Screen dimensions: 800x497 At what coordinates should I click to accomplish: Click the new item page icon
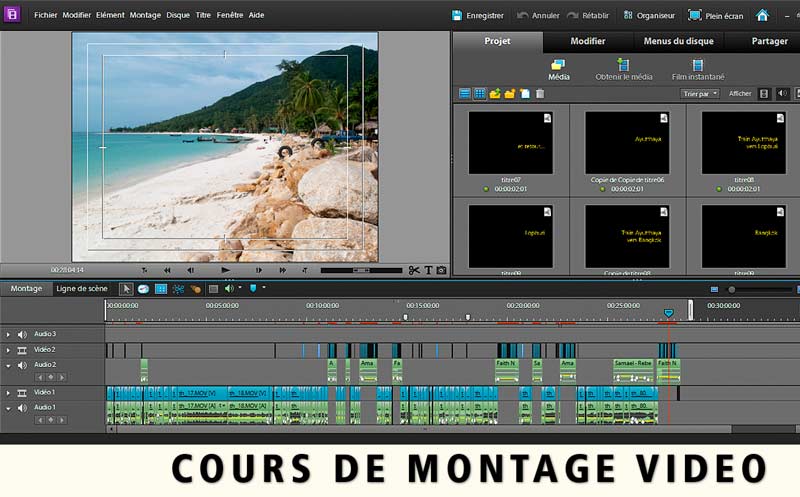[x=524, y=93]
